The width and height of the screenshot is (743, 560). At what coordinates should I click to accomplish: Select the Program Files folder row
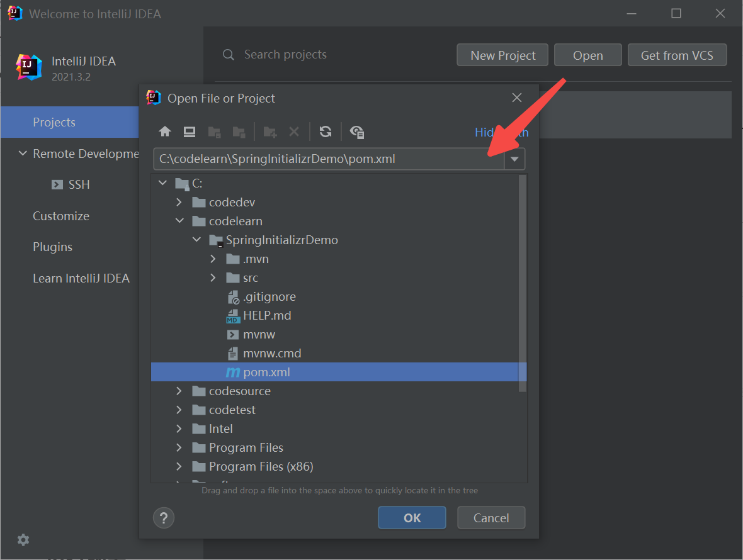[x=338, y=448]
